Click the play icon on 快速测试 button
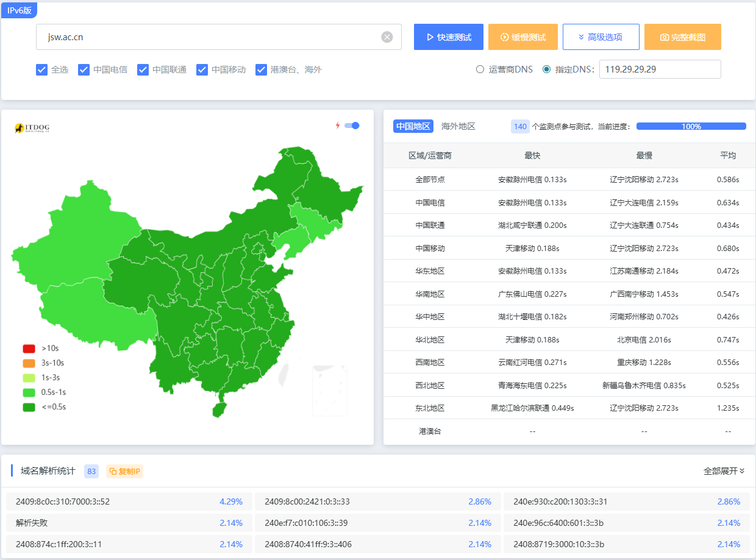 point(430,37)
